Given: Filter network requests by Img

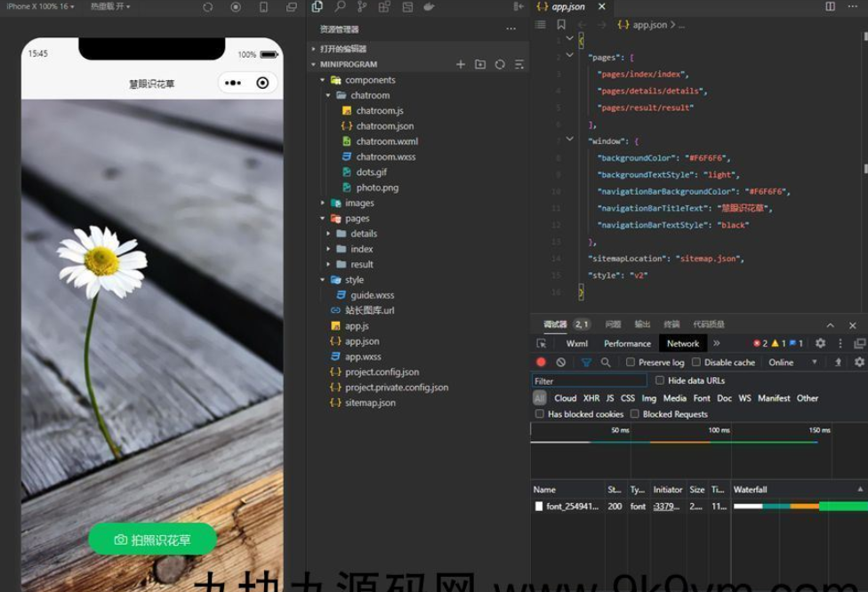Looking at the screenshot, I should pos(649,398).
